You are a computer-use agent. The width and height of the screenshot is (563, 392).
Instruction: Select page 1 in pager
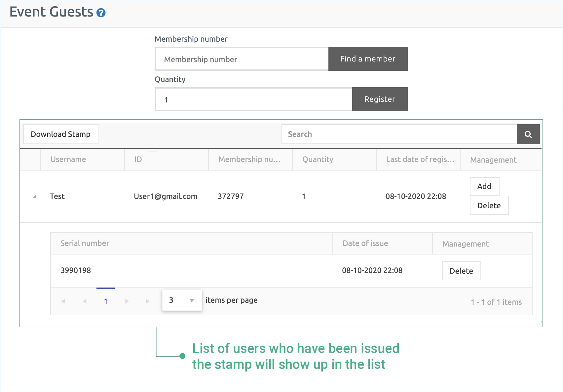pyautogui.click(x=106, y=301)
